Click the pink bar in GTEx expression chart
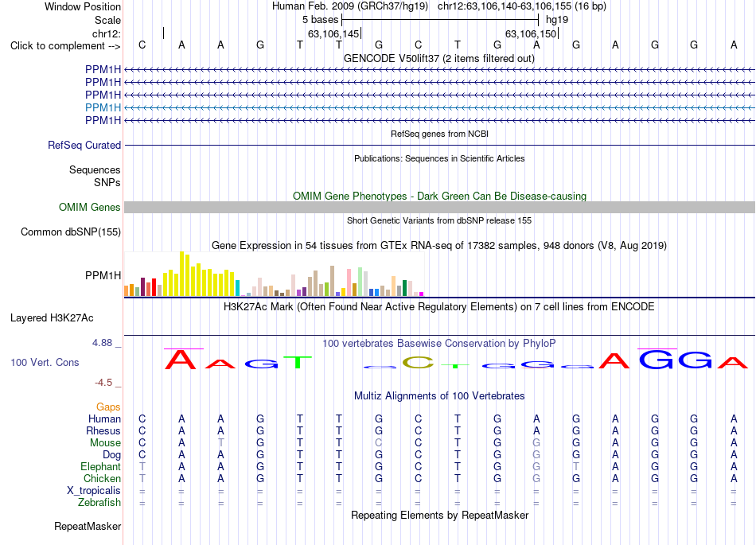The width and height of the screenshot is (756, 545). pos(349,282)
